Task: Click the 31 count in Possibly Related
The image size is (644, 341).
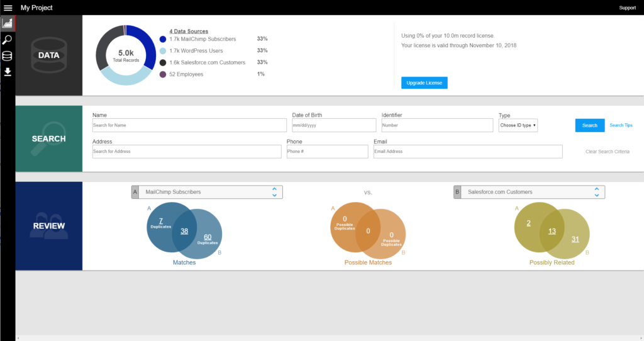Action: [x=575, y=239]
